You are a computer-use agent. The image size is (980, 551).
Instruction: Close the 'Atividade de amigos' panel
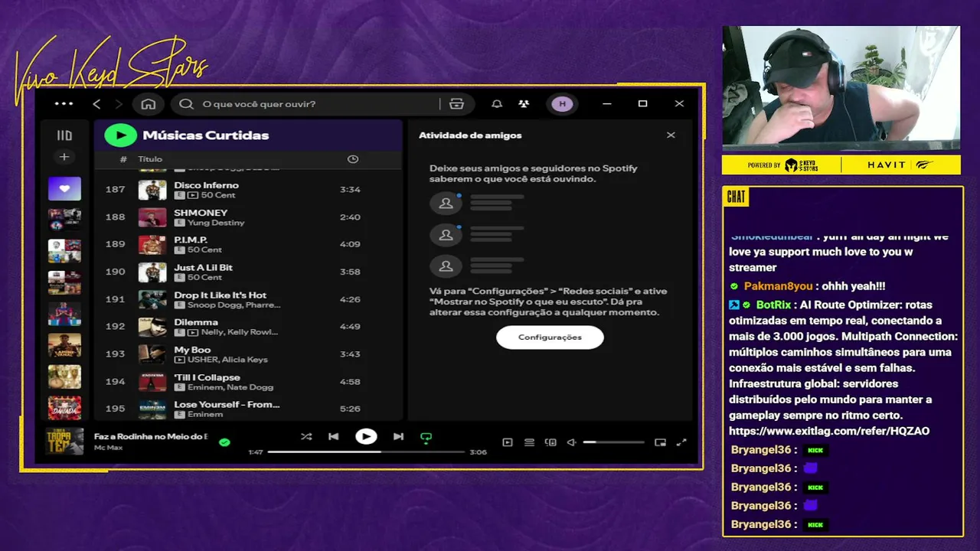point(671,135)
